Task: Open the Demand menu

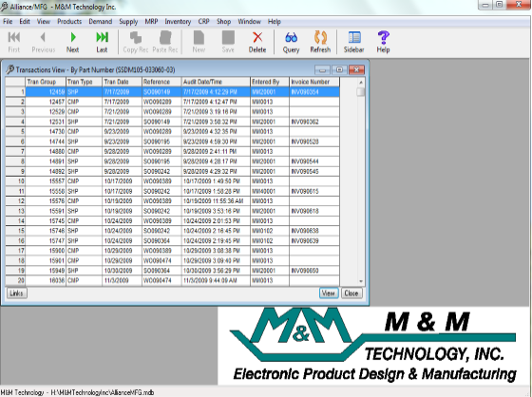Action: tap(101, 22)
